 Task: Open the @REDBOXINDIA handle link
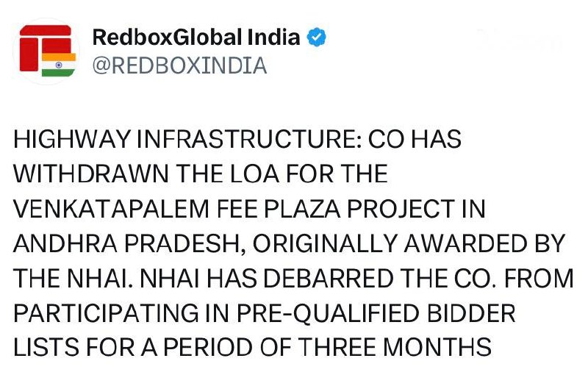[179, 65]
